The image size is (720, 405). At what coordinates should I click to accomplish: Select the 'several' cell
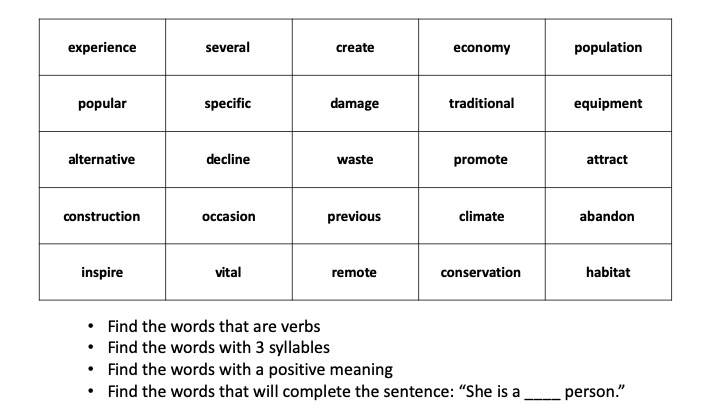[228, 48]
